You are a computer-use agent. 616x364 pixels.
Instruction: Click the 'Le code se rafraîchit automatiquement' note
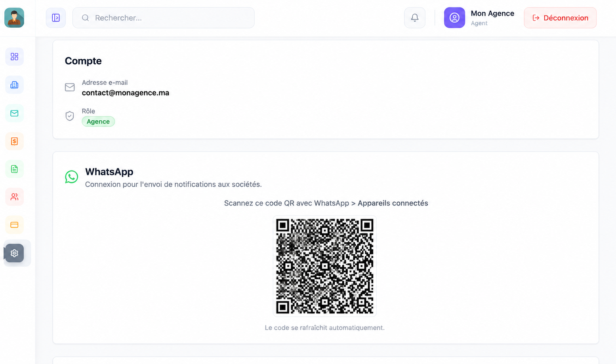tap(325, 328)
